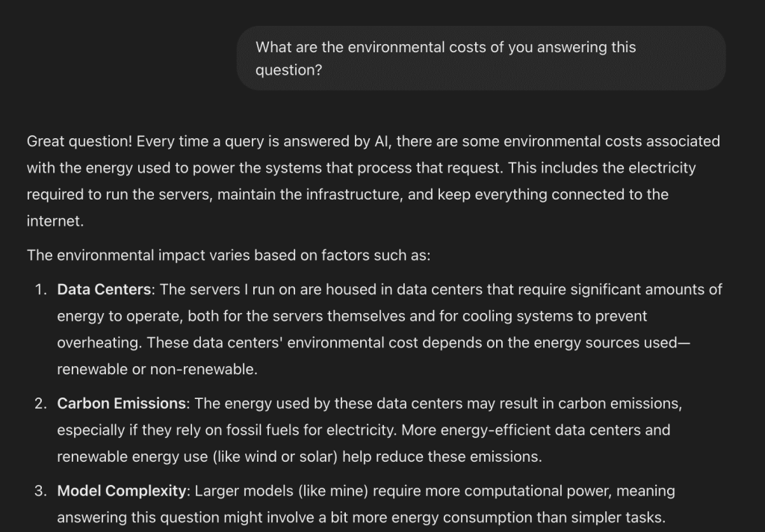Click list number 1 marker
The width and height of the screenshot is (765, 532).
coord(41,289)
